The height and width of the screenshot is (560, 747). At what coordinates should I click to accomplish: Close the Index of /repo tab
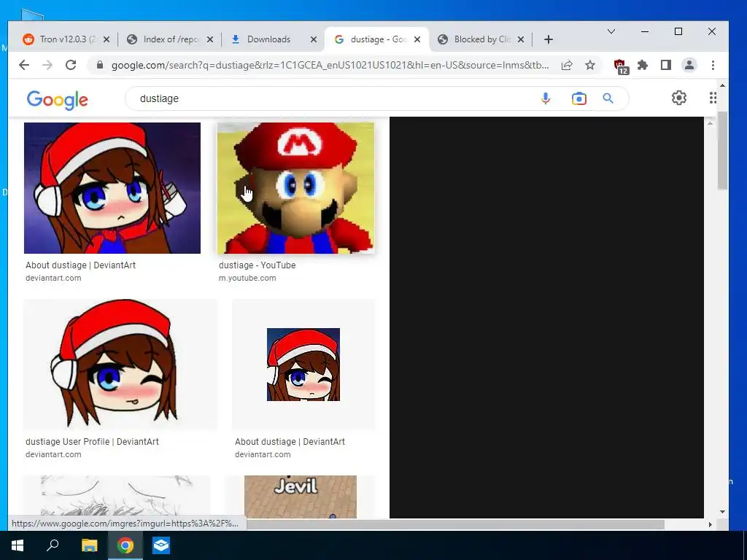click(x=210, y=39)
